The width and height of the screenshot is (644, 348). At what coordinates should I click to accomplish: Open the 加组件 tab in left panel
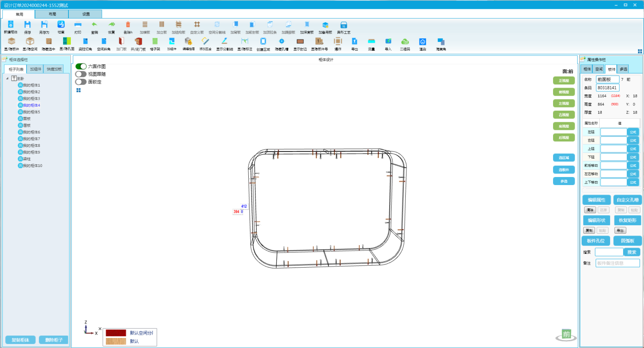36,69
